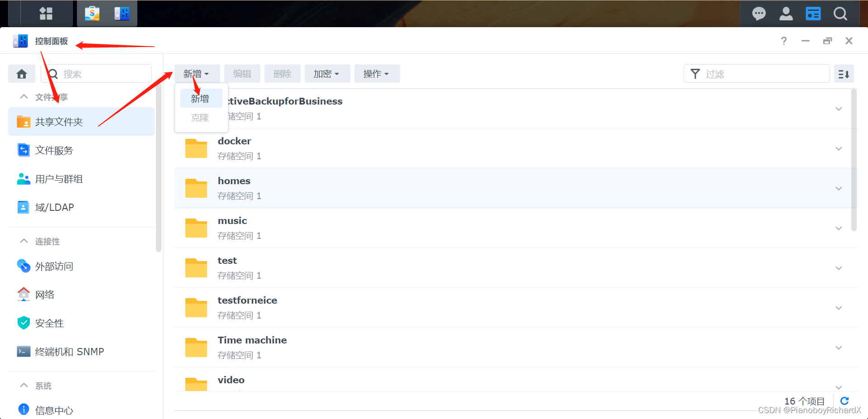This screenshot has height=419, width=868.
Task: Expand details of test folder row
Action: click(x=839, y=268)
